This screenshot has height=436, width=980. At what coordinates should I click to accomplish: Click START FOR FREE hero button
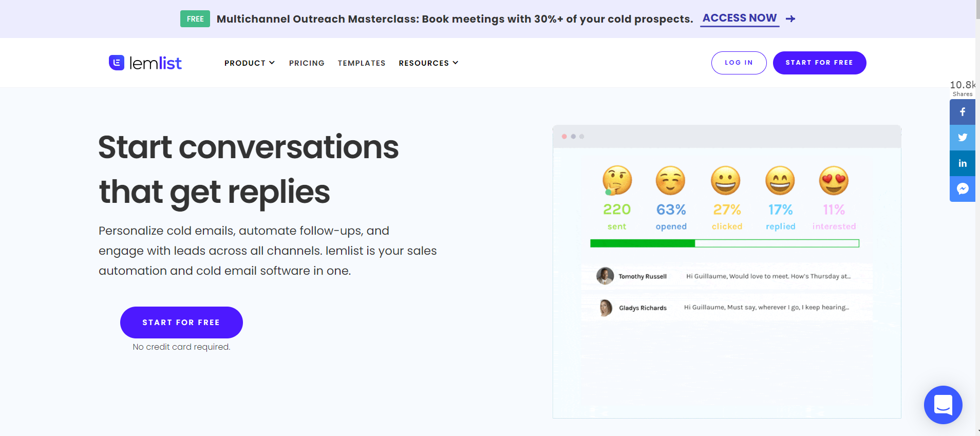tap(181, 323)
